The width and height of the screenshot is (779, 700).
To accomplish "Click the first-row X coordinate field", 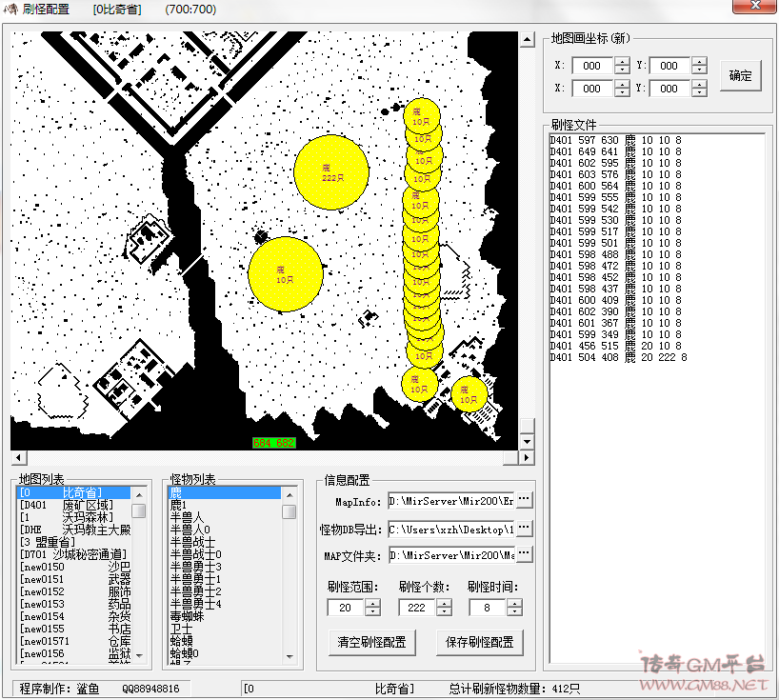I will pos(593,66).
